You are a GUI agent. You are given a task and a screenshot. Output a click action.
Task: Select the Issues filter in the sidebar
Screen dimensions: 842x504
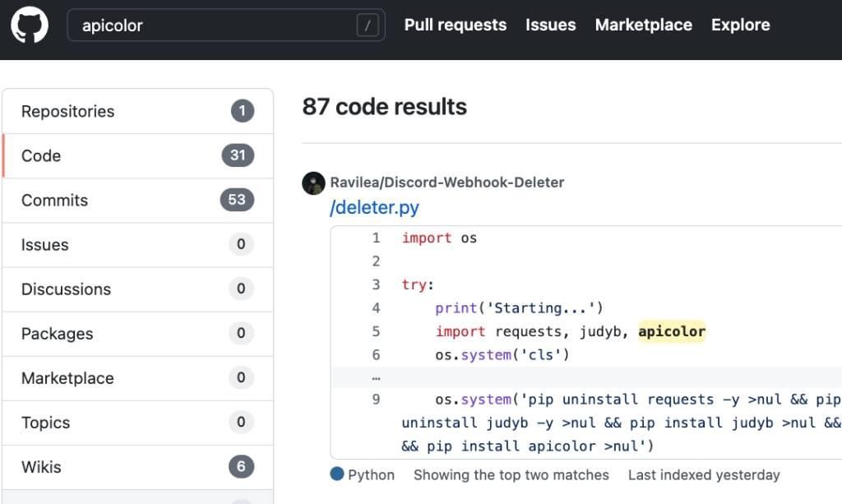point(138,245)
